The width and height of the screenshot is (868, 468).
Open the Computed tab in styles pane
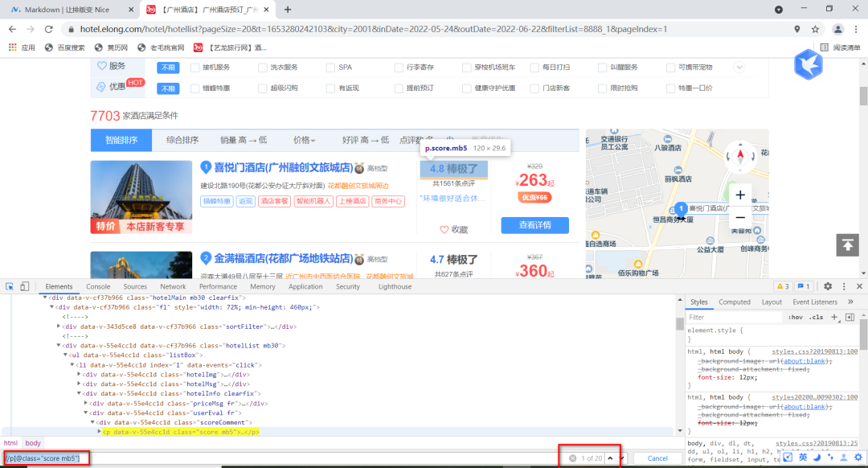coord(734,302)
